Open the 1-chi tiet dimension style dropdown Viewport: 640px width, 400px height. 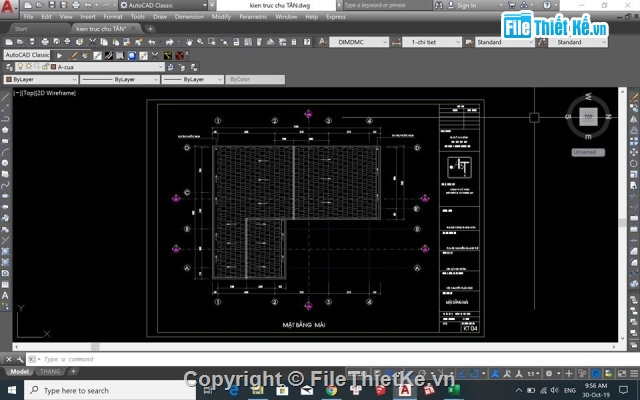click(432, 42)
